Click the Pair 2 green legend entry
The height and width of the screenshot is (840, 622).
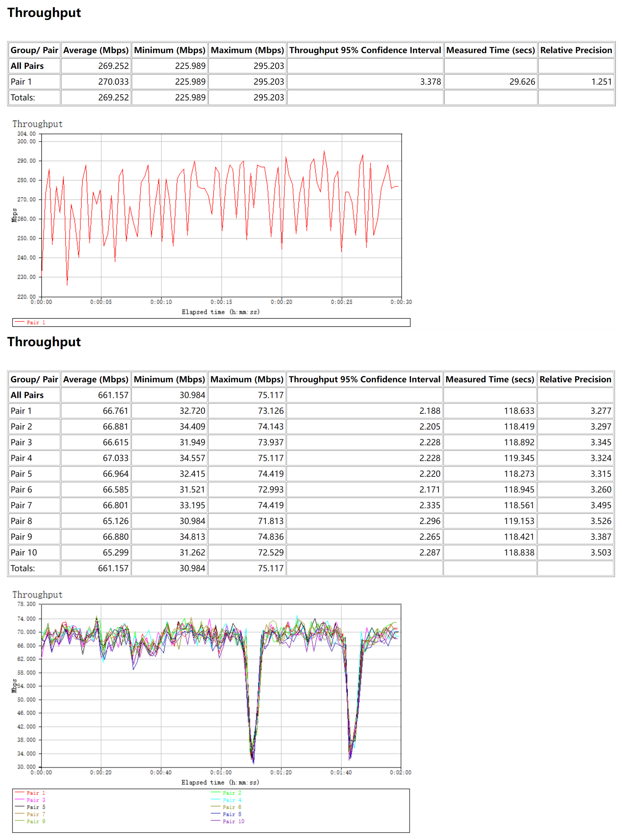pos(232,793)
